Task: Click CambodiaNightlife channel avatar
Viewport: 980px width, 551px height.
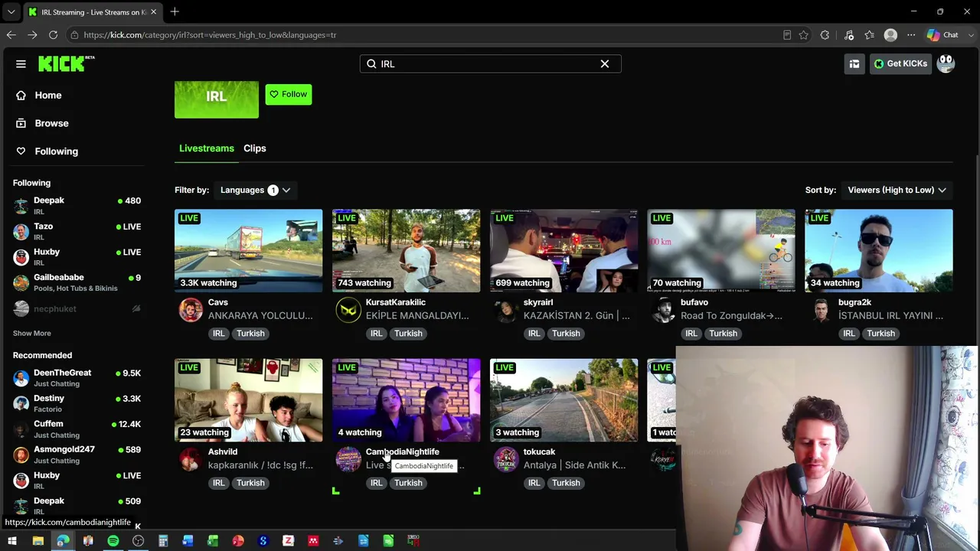Action: point(348,459)
